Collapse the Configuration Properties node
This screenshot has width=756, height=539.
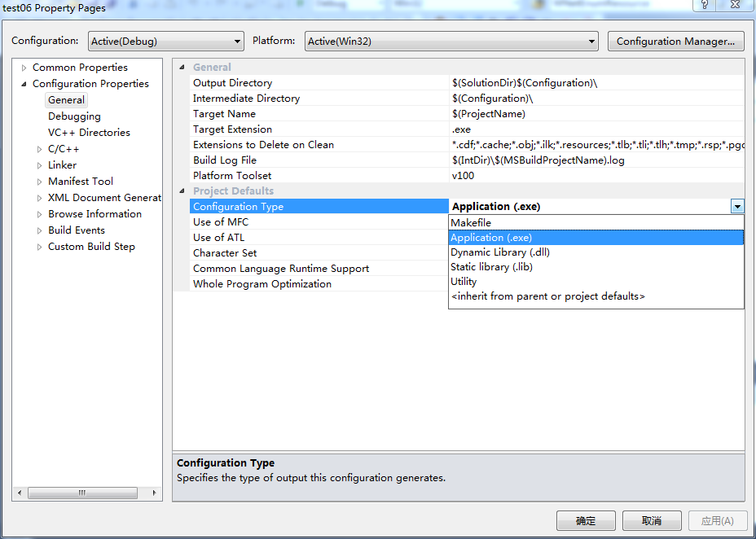[x=24, y=83]
